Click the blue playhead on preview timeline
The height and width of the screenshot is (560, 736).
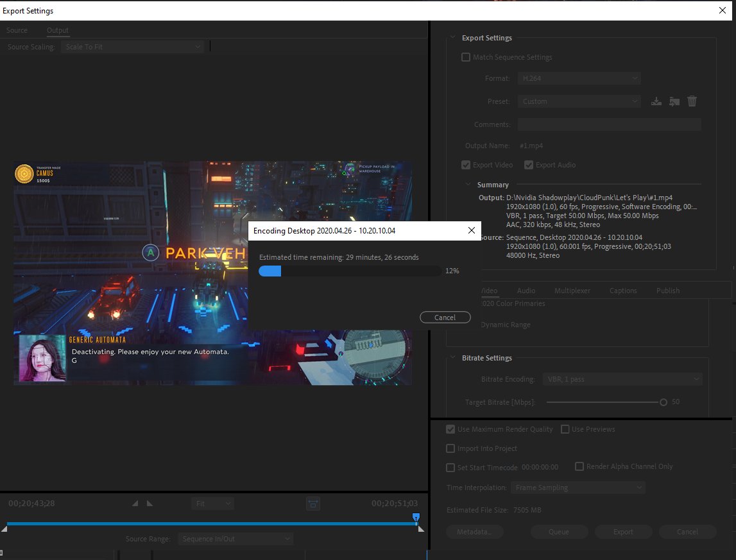[x=416, y=517]
